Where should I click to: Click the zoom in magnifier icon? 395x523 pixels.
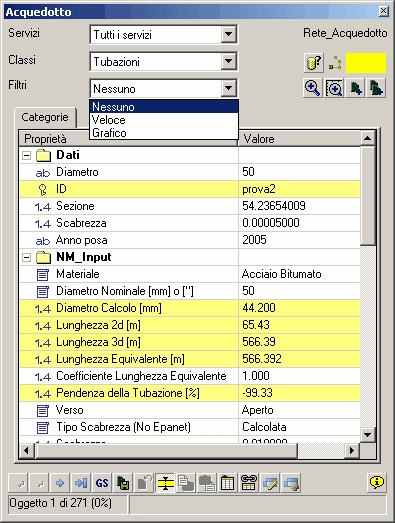click(313, 88)
